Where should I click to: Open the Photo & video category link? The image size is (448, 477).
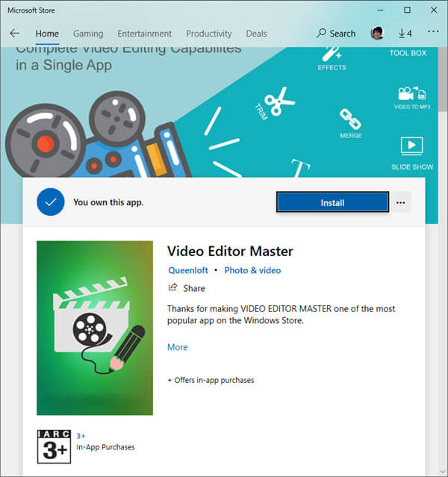252,270
